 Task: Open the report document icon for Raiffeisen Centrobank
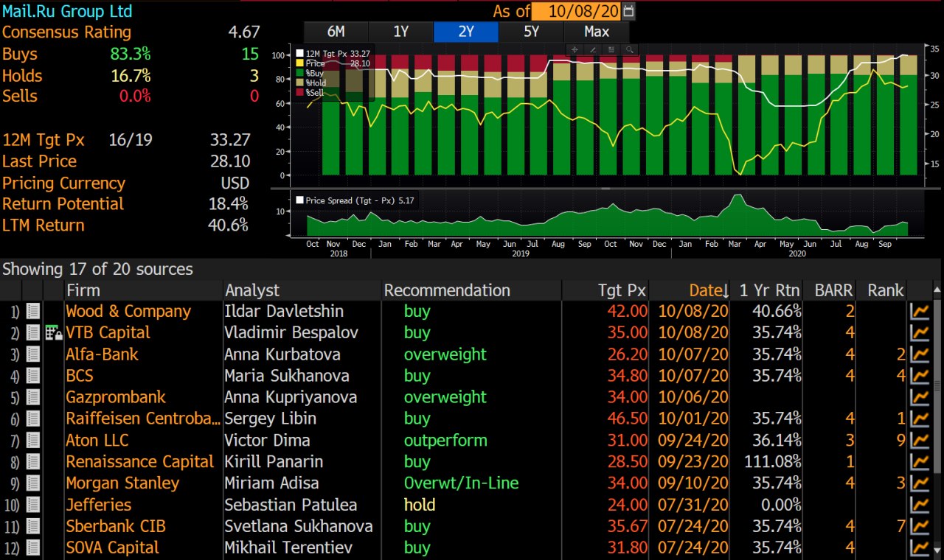tap(32, 419)
